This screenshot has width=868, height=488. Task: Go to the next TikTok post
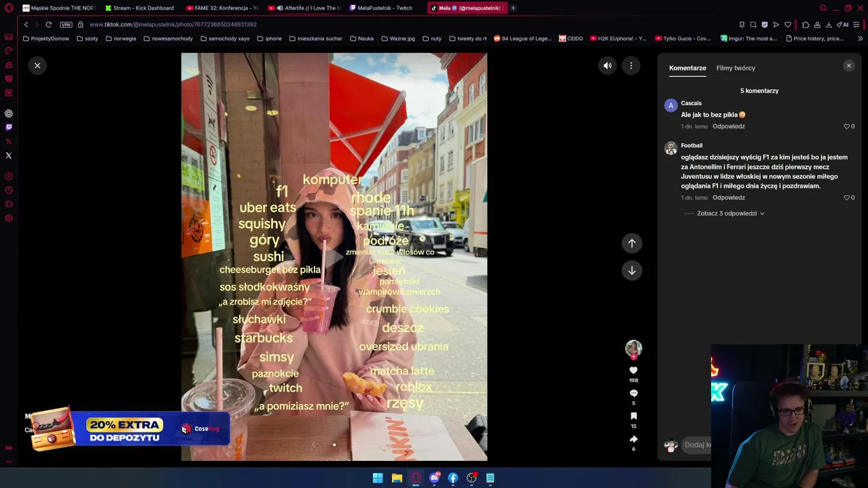tap(632, 270)
